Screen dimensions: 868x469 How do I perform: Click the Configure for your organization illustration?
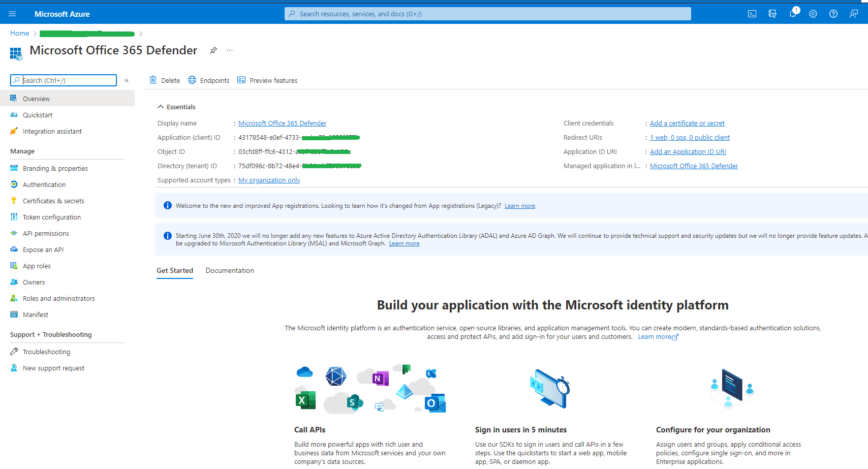[x=732, y=389]
